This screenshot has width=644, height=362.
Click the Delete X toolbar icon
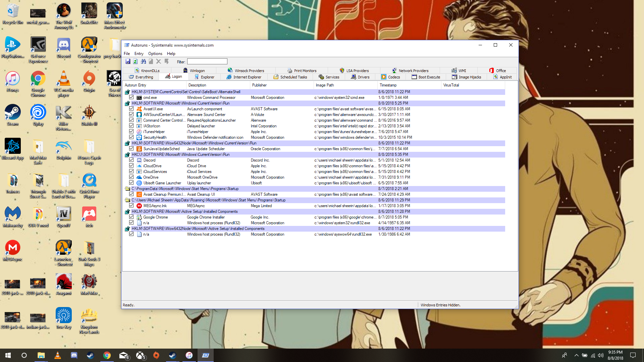159,61
